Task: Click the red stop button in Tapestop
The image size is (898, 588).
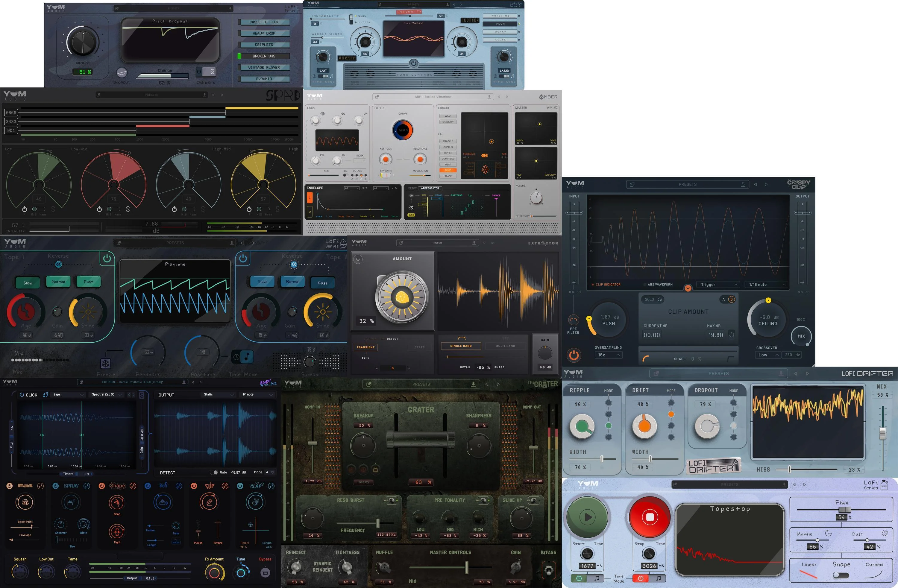Action: [650, 517]
